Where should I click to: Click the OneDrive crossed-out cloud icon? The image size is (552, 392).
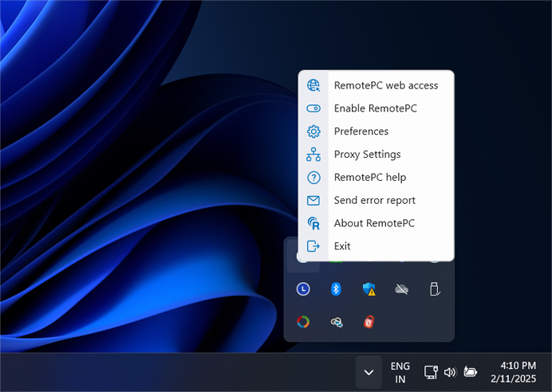click(402, 289)
